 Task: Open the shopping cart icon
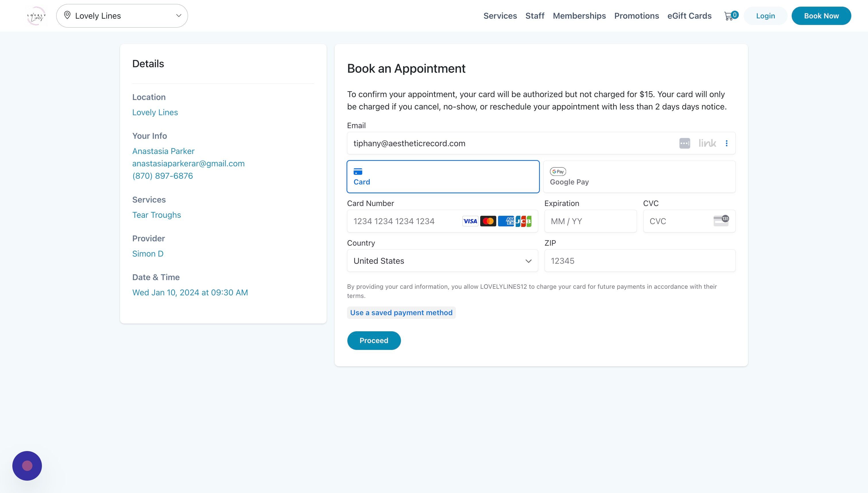coord(728,16)
